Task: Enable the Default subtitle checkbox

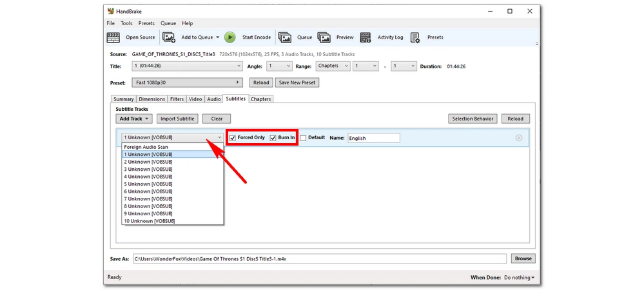Action: [x=303, y=138]
